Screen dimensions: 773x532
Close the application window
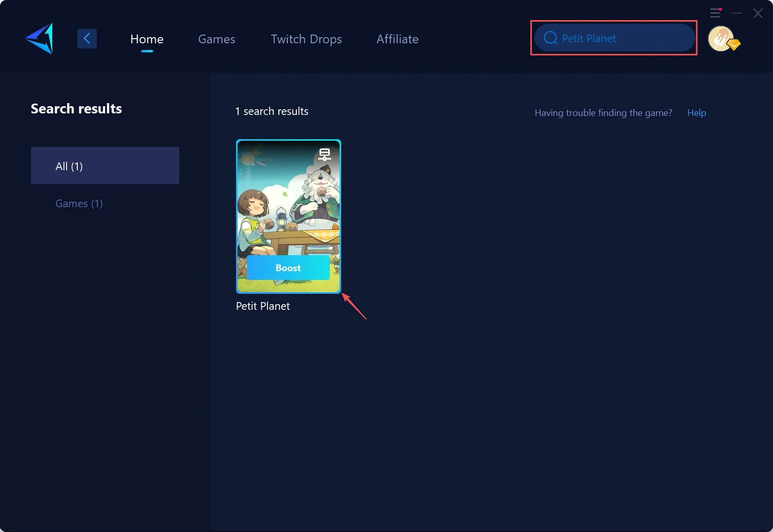click(x=758, y=13)
